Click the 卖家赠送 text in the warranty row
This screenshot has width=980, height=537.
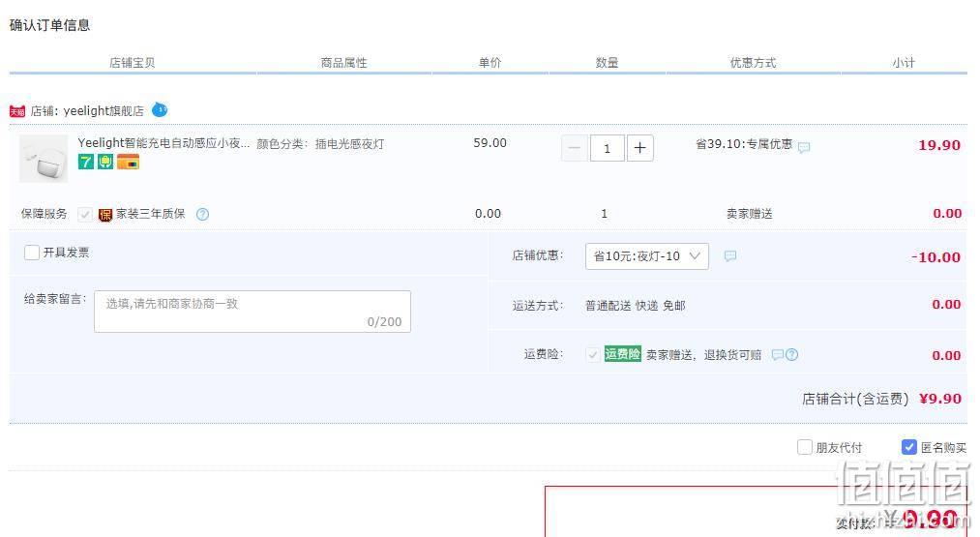(x=750, y=214)
